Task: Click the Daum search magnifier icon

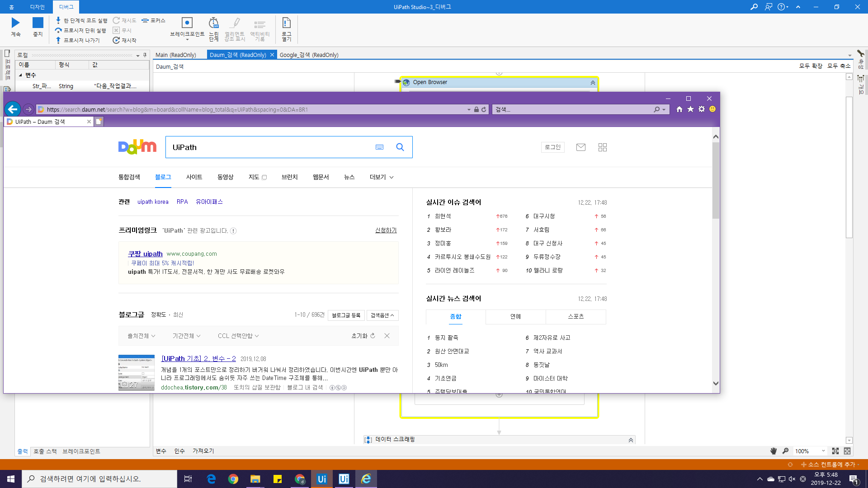Action: coord(400,147)
